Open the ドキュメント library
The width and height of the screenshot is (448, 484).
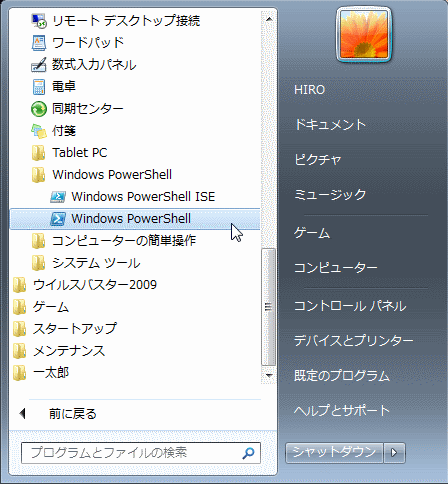pyautogui.click(x=330, y=124)
